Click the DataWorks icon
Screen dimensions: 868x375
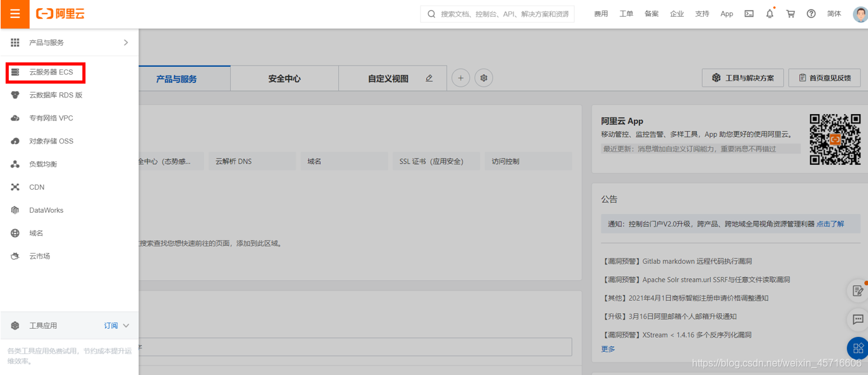click(15, 210)
